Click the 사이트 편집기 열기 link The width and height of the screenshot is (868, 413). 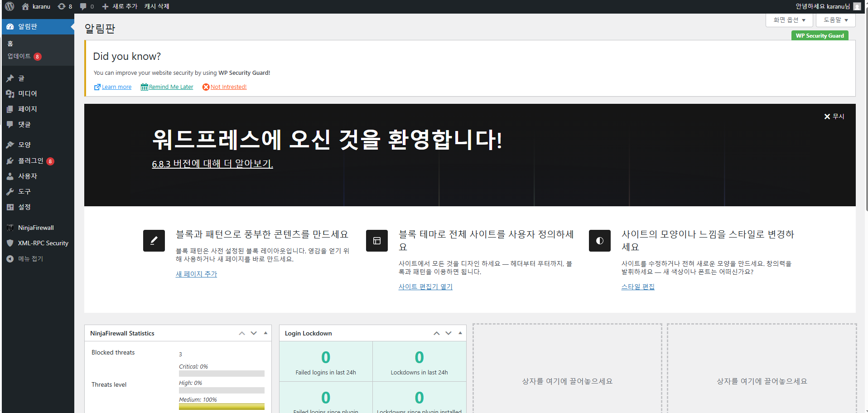tap(425, 287)
